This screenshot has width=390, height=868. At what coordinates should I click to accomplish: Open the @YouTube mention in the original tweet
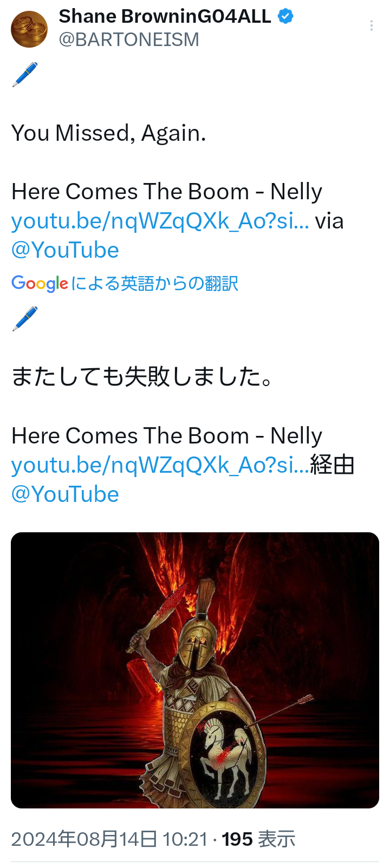(x=65, y=250)
